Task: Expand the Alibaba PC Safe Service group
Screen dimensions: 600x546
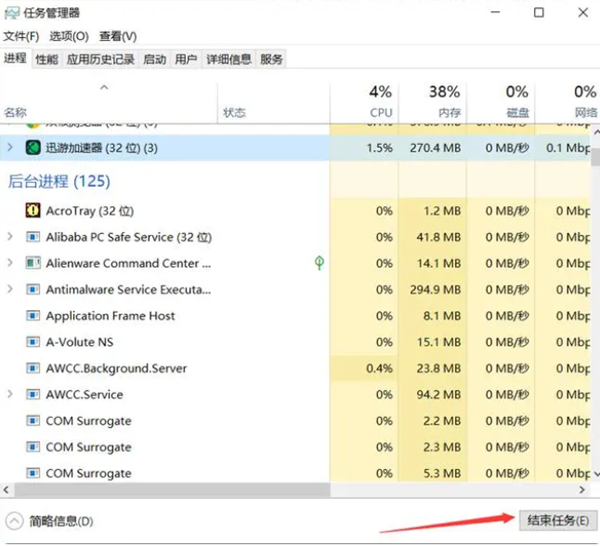Action: click(10, 237)
